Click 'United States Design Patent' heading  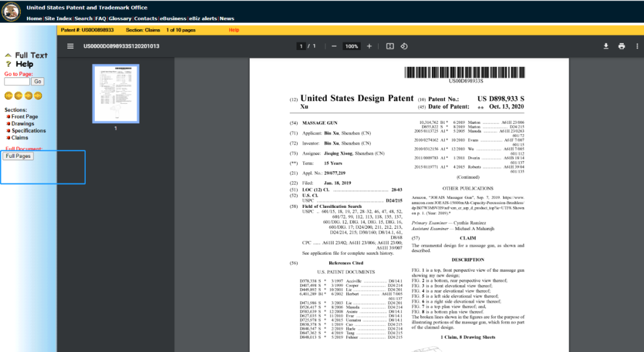tap(357, 98)
